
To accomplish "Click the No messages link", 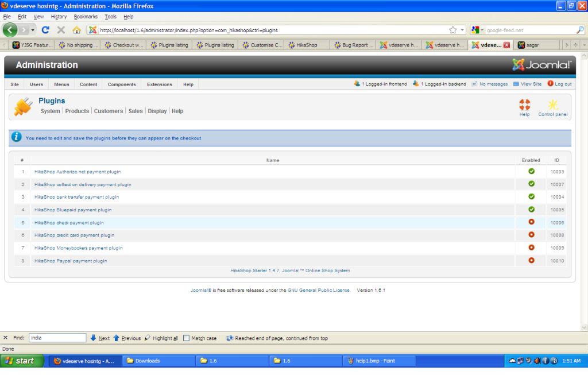I will [x=489, y=84].
